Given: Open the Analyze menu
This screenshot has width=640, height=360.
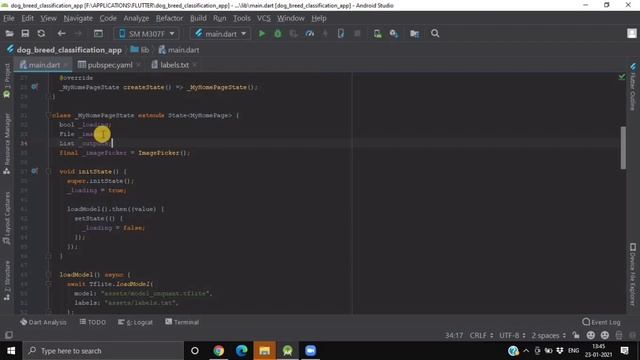Looking at the screenshot, I should 136,18.
